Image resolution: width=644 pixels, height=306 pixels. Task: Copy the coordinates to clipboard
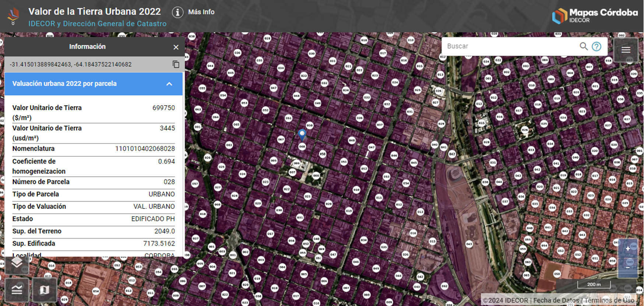[x=176, y=64]
